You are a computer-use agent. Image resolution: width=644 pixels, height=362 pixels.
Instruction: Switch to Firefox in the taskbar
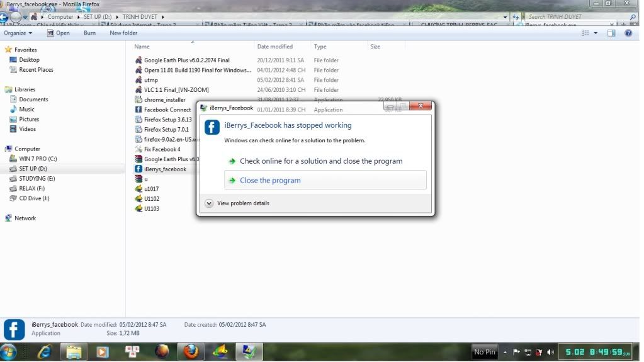[x=191, y=352]
